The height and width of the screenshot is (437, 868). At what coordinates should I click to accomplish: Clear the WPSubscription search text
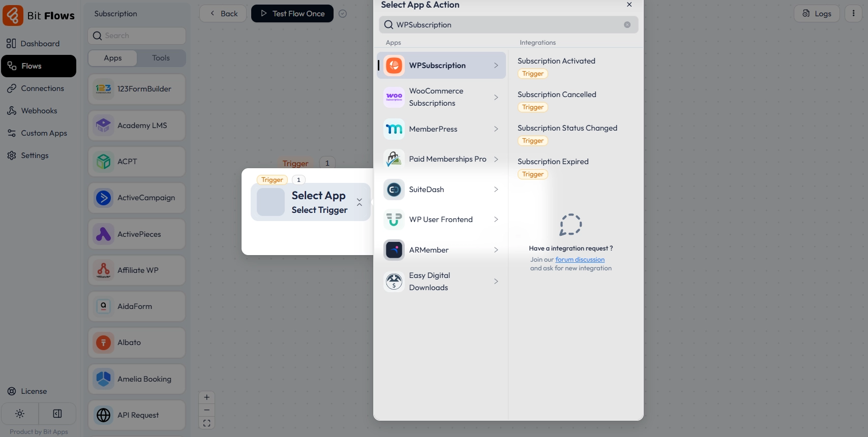(627, 25)
